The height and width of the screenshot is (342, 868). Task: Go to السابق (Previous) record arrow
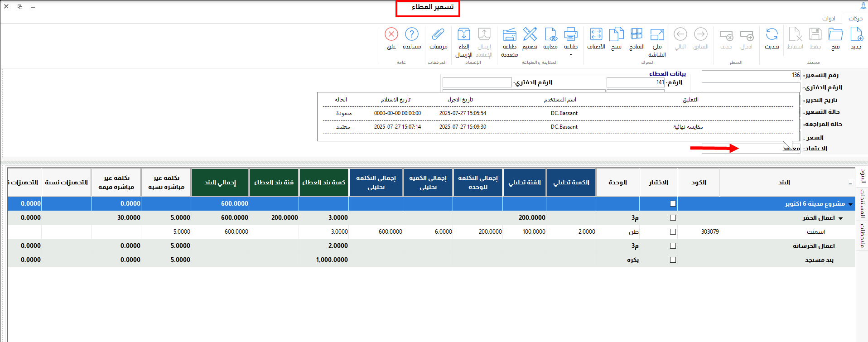click(701, 34)
